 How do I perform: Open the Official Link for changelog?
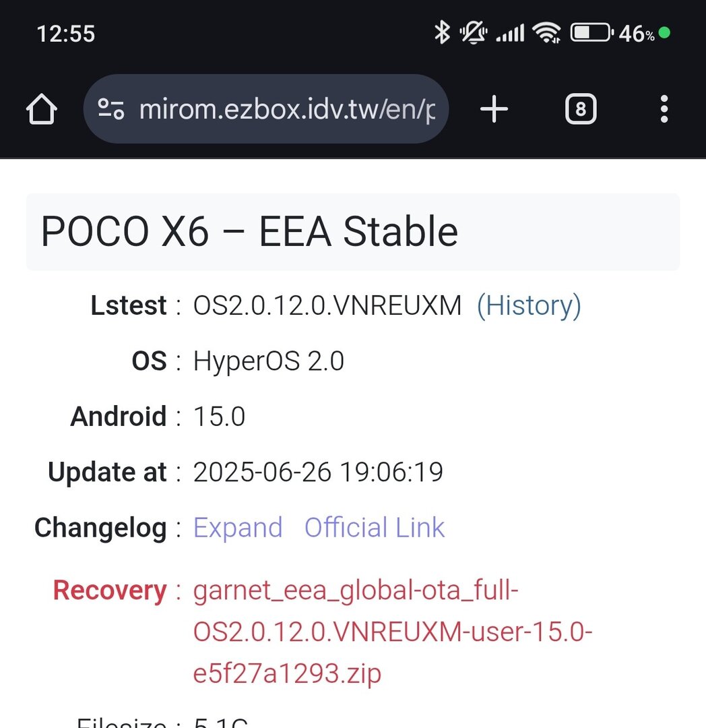tap(375, 528)
